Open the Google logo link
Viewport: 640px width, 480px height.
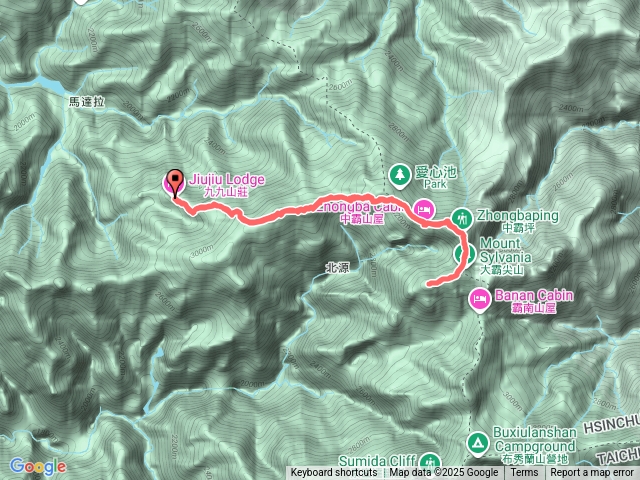pos(38,467)
